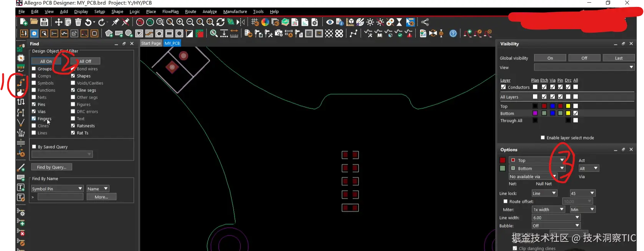Click the eye visibility toolbar icon
Viewport: 644px width, 251px height.
329,22
